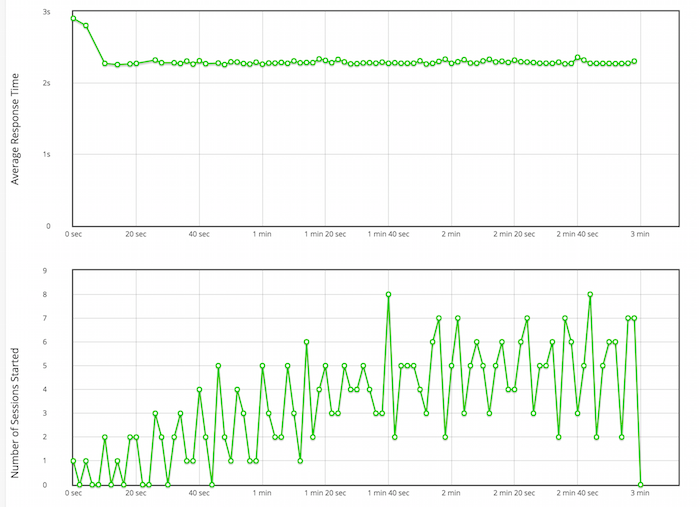Image resolution: width=700 pixels, height=507 pixels.
Task: Select "2 min" label under the response time chart
Action: click(x=451, y=234)
